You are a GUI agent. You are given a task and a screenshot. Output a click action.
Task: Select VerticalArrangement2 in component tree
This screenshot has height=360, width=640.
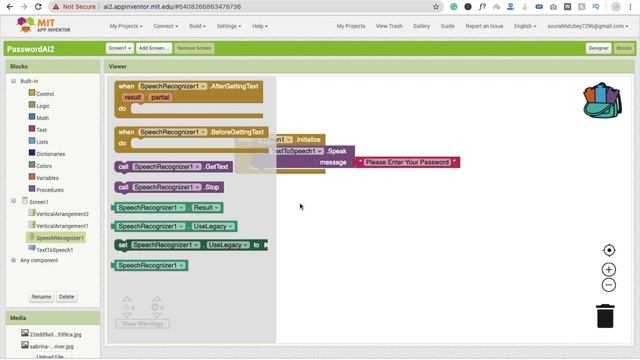[x=62, y=214]
